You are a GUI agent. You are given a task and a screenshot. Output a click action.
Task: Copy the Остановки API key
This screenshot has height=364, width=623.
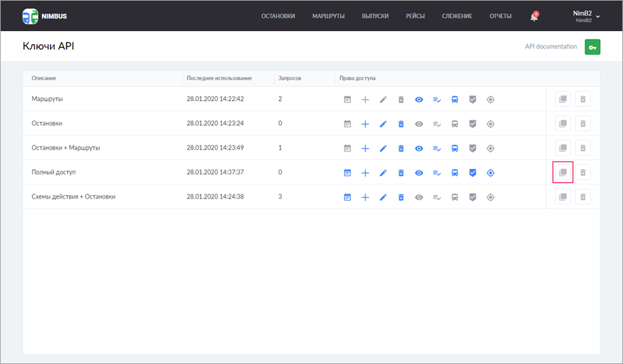coord(563,124)
